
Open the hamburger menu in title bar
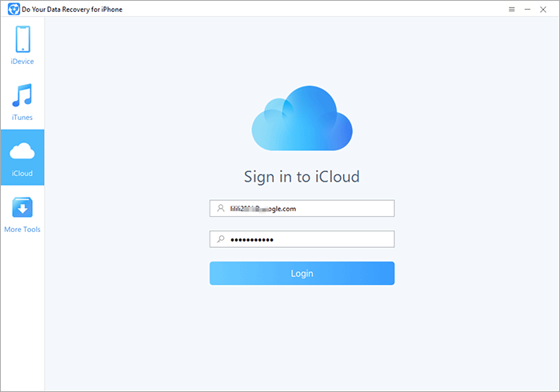tap(511, 10)
